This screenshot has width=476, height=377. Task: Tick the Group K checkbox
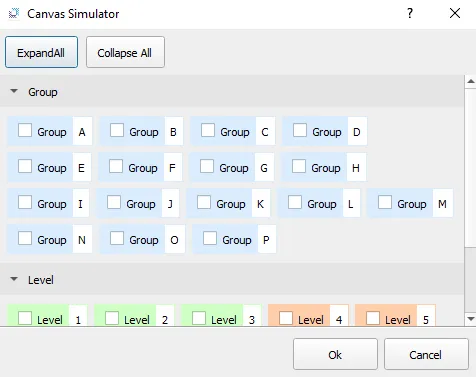pos(204,202)
